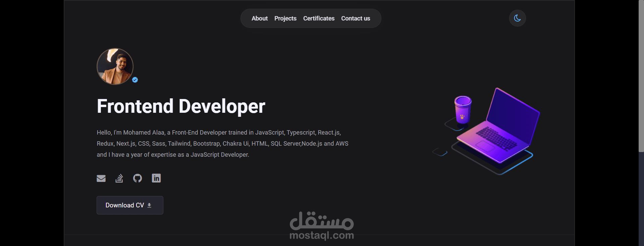
Task: Click the page vertical scrollbar thumb
Action: [641, 76]
